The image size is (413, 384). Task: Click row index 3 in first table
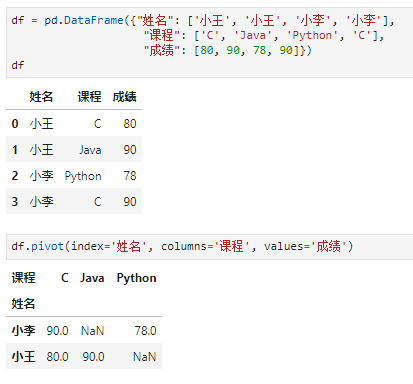click(x=15, y=202)
